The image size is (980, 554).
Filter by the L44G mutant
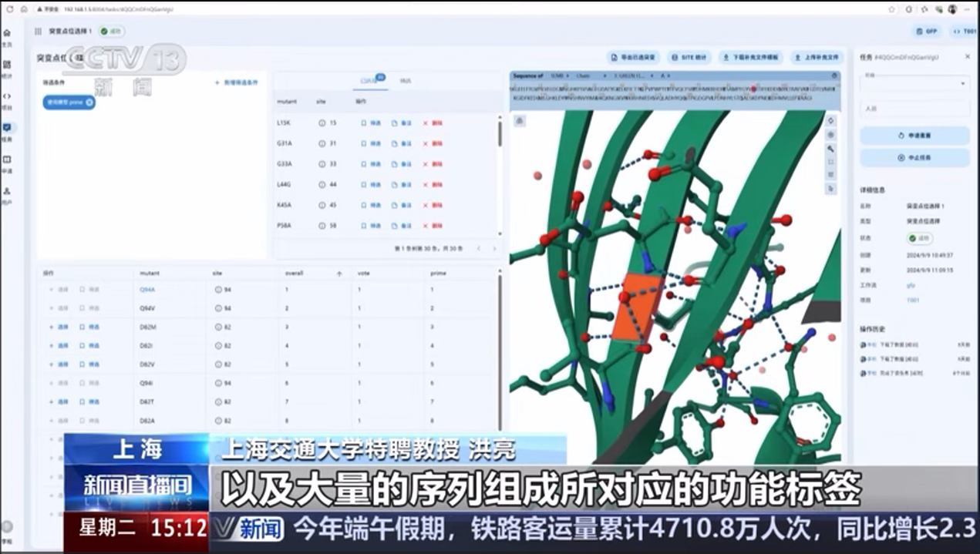tap(371, 185)
